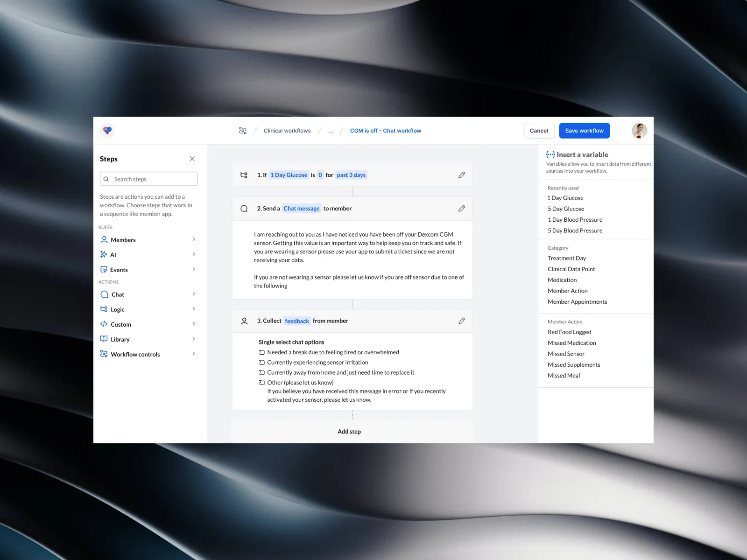Image resolution: width=747 pixels, height=560 pixels.
Task: Click the AI sparkle icon
Action: pos(104,254)
